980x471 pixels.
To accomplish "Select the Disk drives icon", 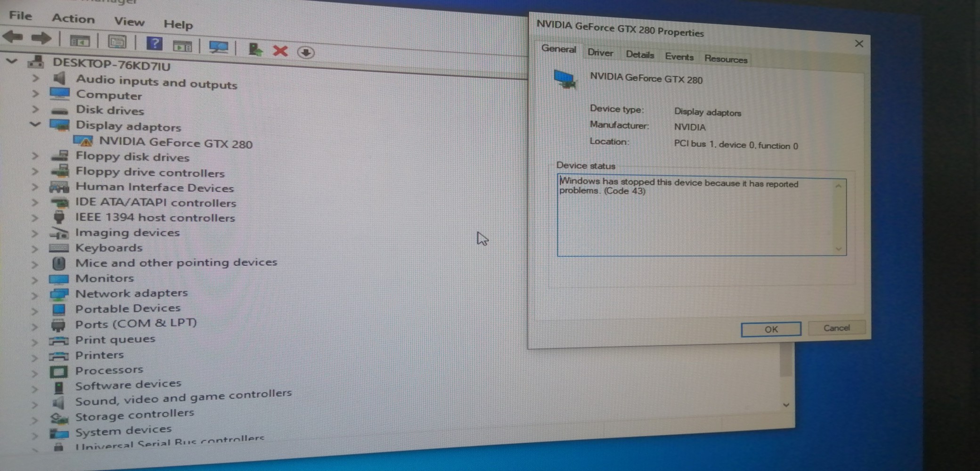I will click(59, 111).
